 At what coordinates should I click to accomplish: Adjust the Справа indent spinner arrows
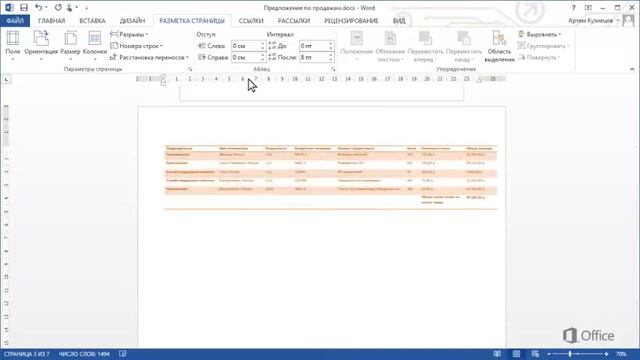coord(263,57)
